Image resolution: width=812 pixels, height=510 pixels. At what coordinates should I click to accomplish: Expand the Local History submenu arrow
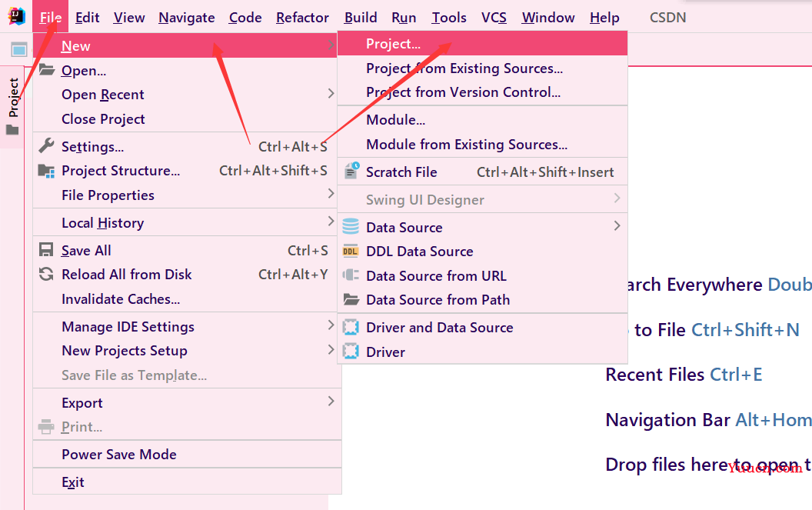[331, 222]
